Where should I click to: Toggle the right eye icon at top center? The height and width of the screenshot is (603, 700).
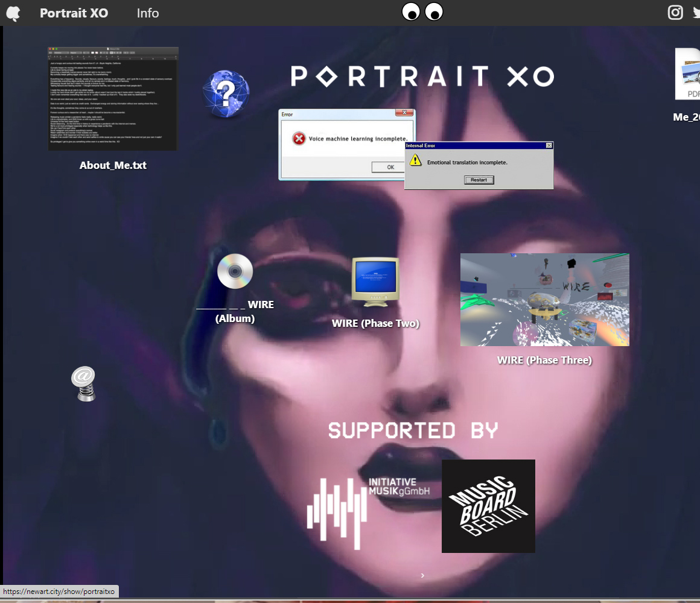[434, 11]
